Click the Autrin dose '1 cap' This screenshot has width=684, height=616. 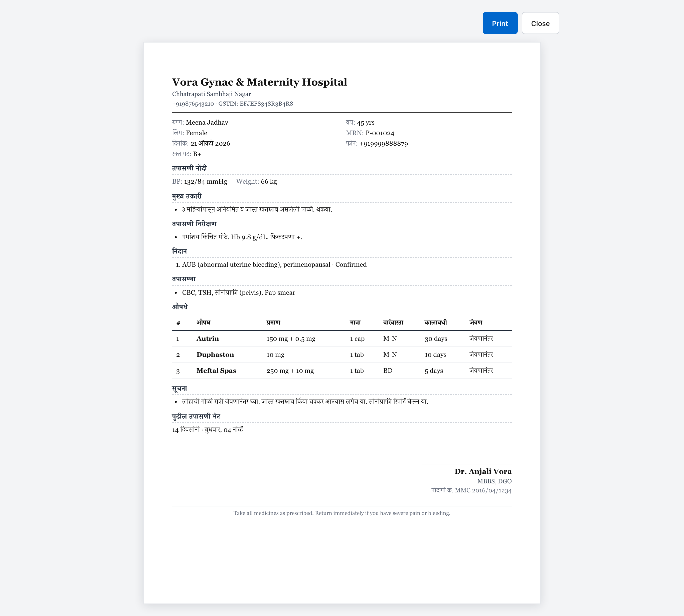[x=357, y=339]
